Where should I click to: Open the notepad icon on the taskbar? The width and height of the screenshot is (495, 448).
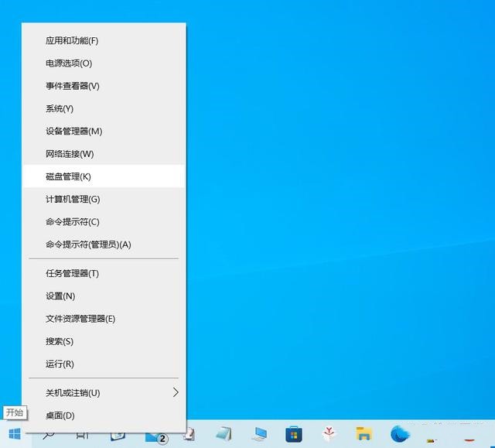(224, 434)
